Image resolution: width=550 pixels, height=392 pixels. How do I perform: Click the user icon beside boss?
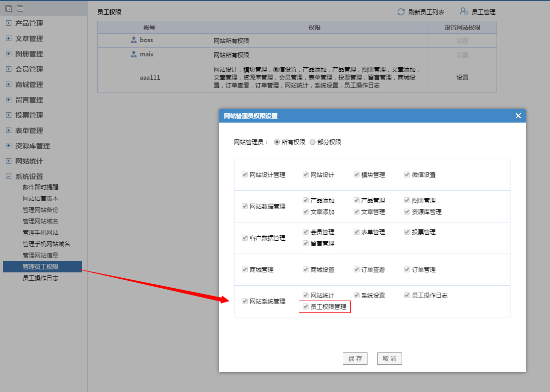(x=134, y=40)
